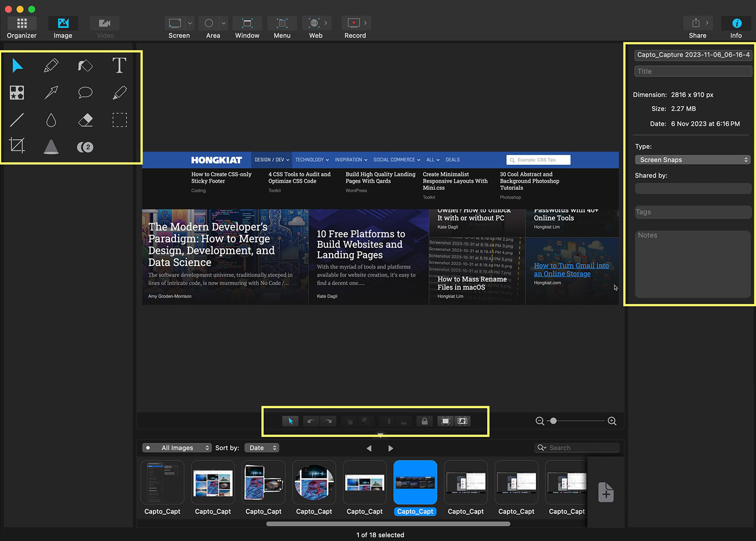Viewport: 756px width, 541px height.
Task: Switch to the Image tab
Action: (63, 28)
